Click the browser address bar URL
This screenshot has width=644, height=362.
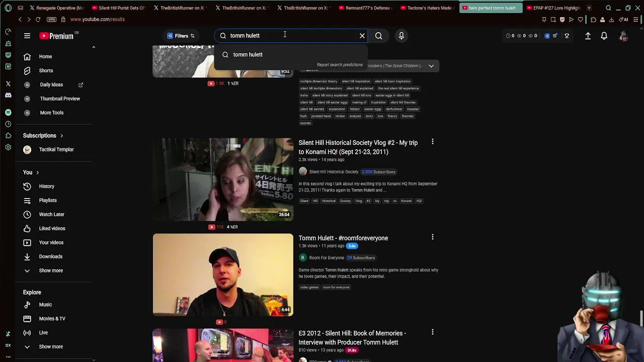point(98,19)
